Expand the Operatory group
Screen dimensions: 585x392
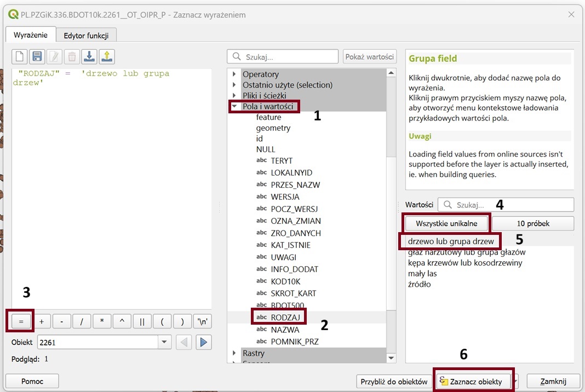[x=234, y=74]
